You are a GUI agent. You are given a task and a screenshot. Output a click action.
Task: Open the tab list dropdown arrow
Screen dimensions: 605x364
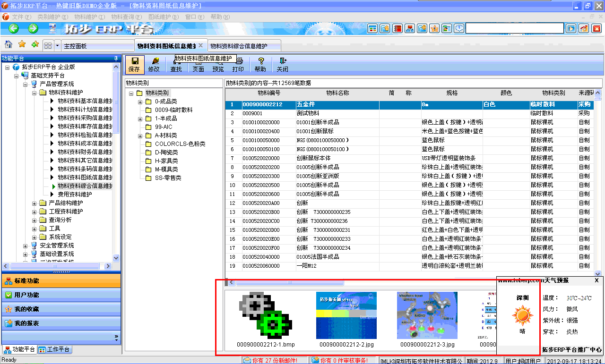[x=58, y=46]
